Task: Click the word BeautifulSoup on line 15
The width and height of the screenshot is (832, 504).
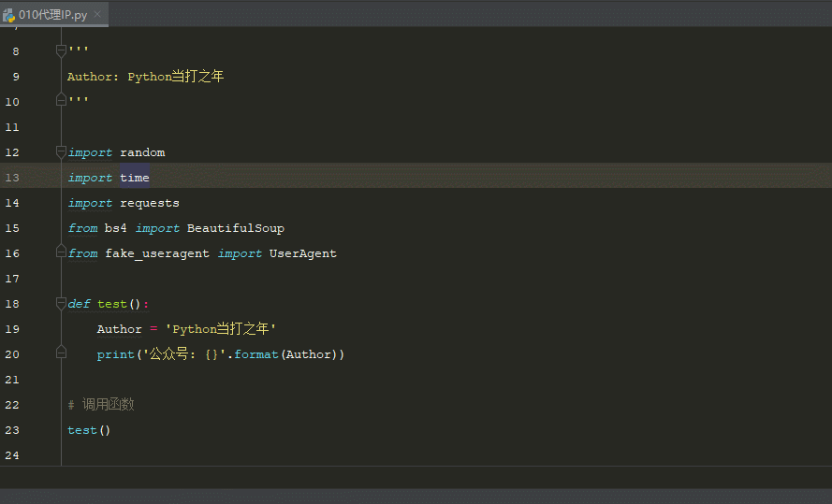Action: coord(236,228)
